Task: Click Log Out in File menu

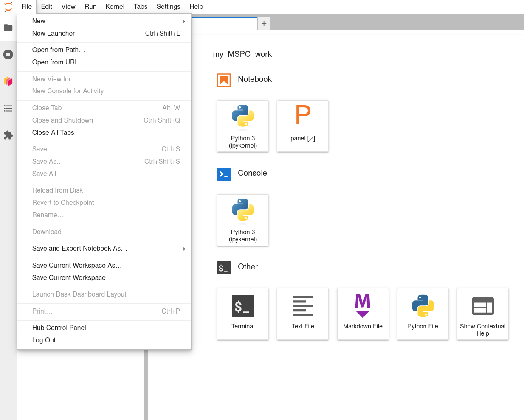Action: [x=104, y=340]
